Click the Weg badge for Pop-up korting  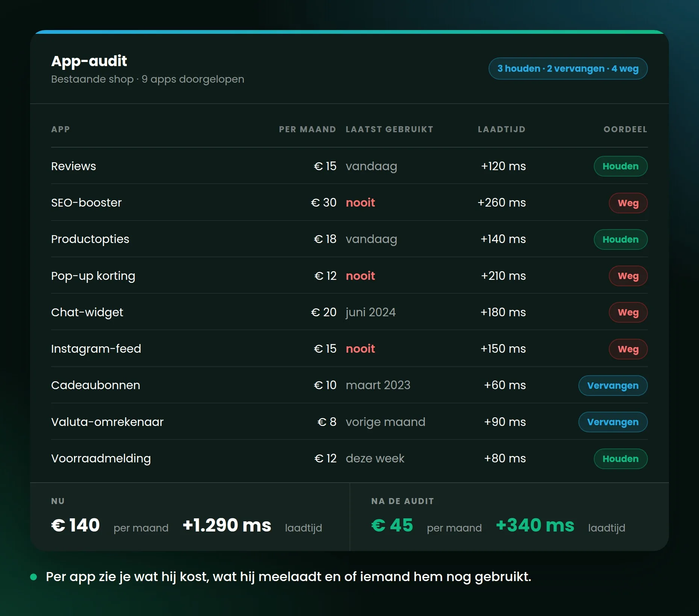[x=628, y=276]
